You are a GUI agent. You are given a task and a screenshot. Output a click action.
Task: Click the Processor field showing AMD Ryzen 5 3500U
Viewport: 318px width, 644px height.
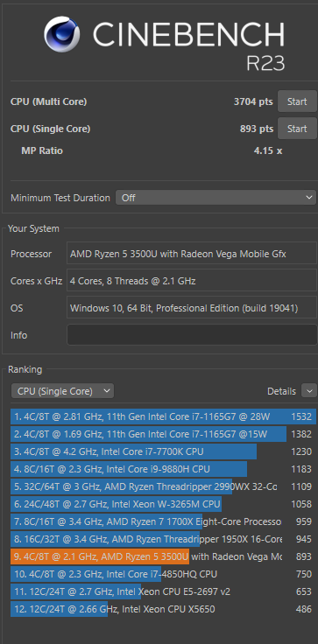tap(192, 254)
